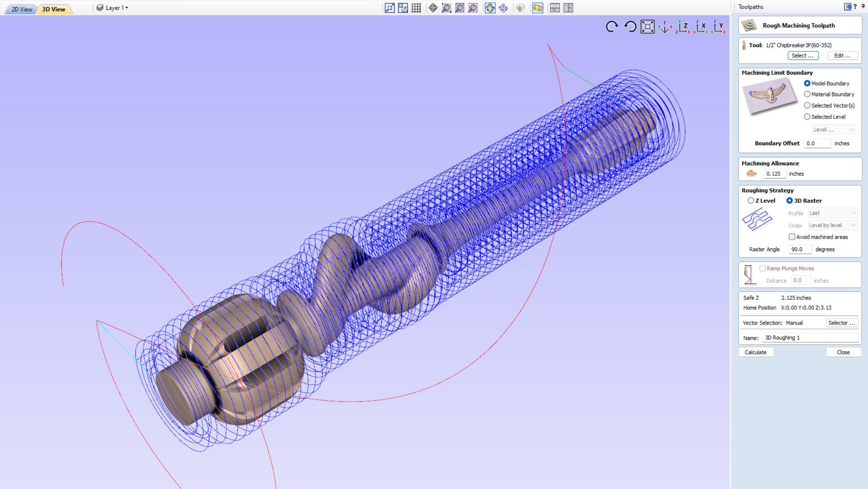
Task: Select the Z Level roughing strategy
Action: (x=751, y=201)
